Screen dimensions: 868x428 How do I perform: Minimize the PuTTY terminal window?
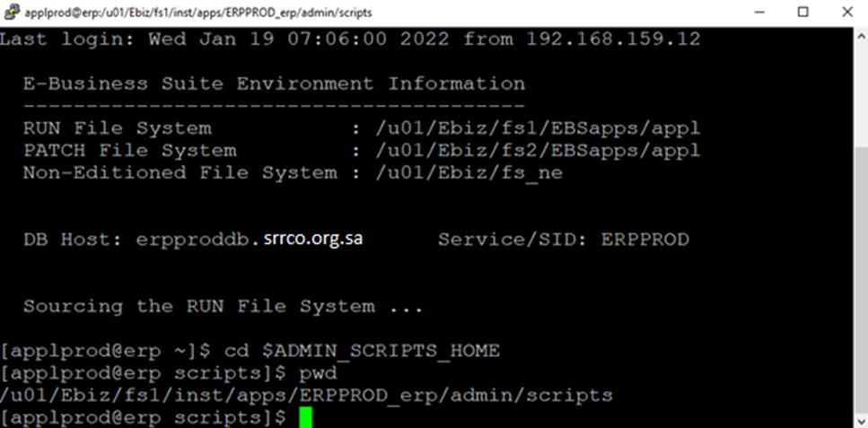coord(750,13)
